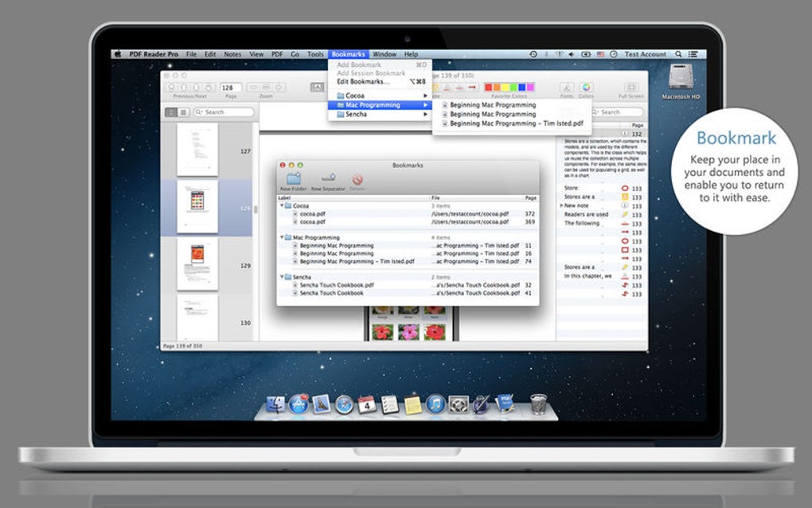Select the page 129 thumbnail
This screenshot has height=508, width=812.
tap(197, 264)
